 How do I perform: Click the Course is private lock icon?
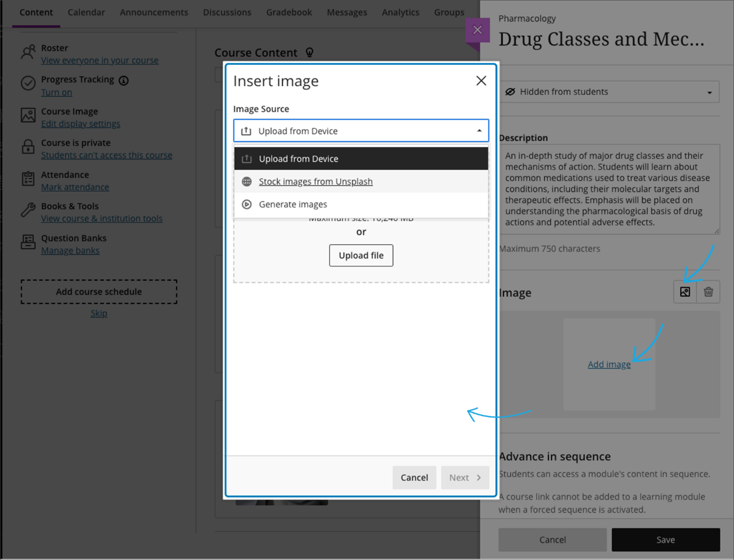28,147
